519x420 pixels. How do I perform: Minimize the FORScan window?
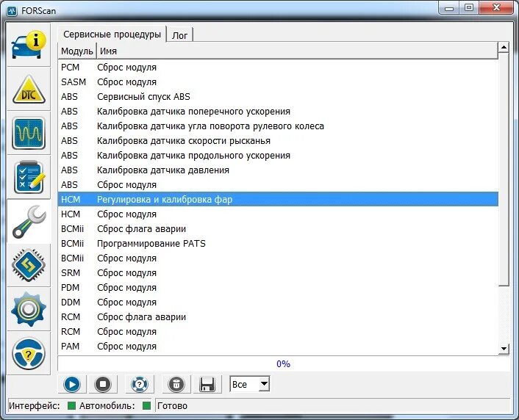(x=449, y=8)
